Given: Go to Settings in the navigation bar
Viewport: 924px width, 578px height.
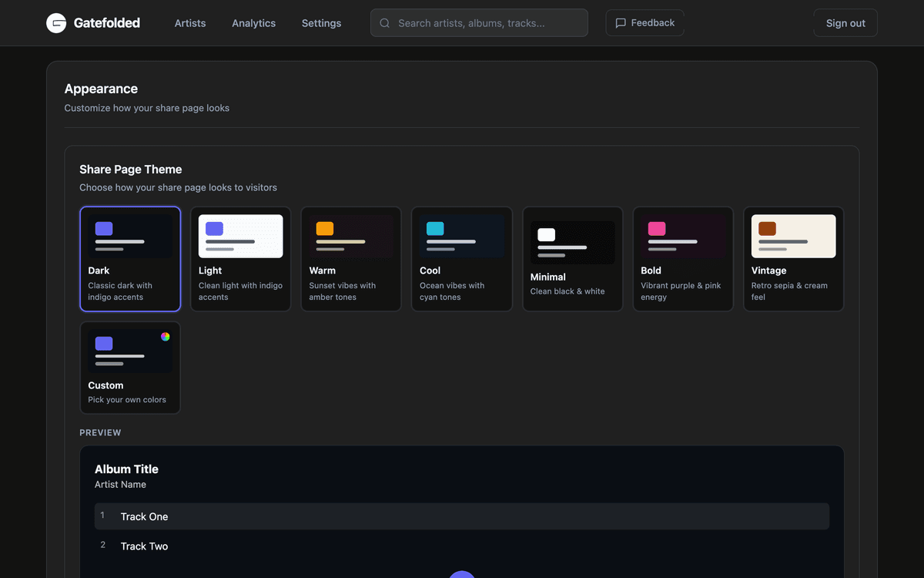Looking at the screenshot, I should click(321, 23).
